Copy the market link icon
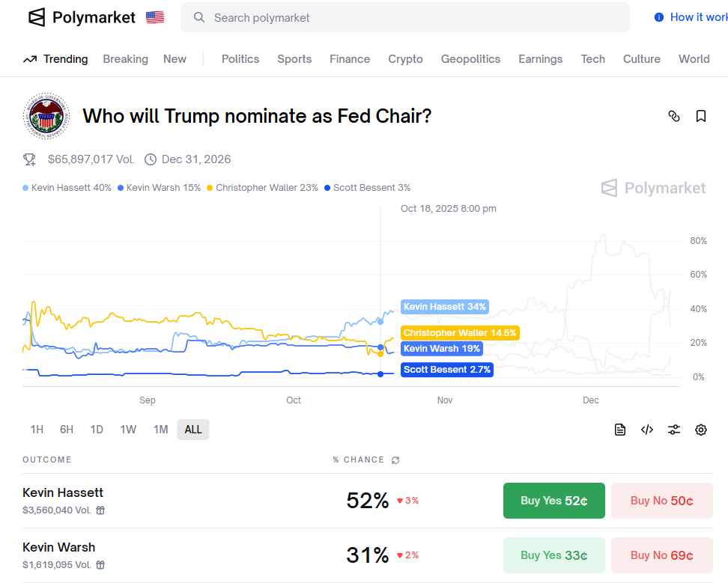The height and width of the screenshot is (583, 728). 674,116
